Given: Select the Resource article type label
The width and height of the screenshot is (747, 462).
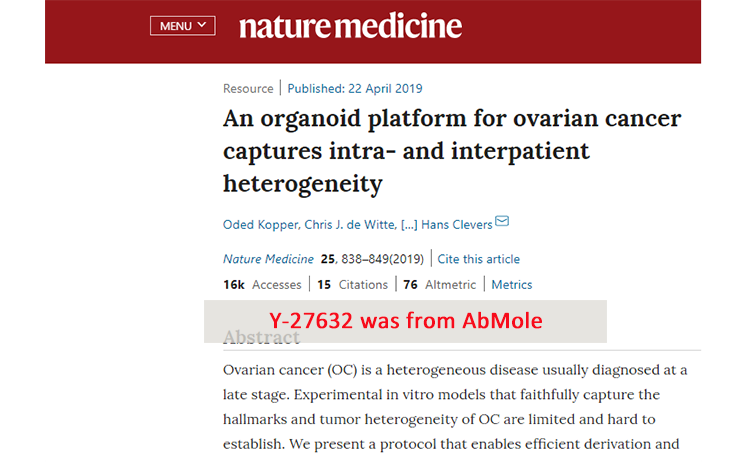Looking at the screenshot, I should coord(248,89).
